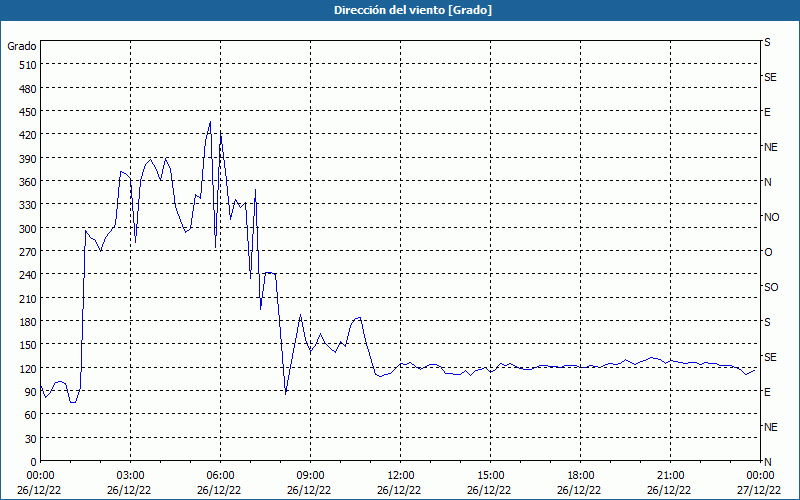Select the 300 y-axis value
800x500 pixels.
pyautogui.click(x=28, y=229)
